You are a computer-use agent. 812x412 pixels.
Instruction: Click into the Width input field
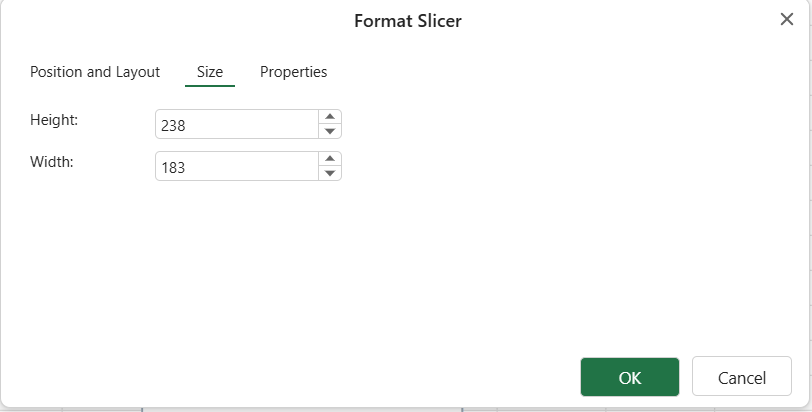pos(237,166)
